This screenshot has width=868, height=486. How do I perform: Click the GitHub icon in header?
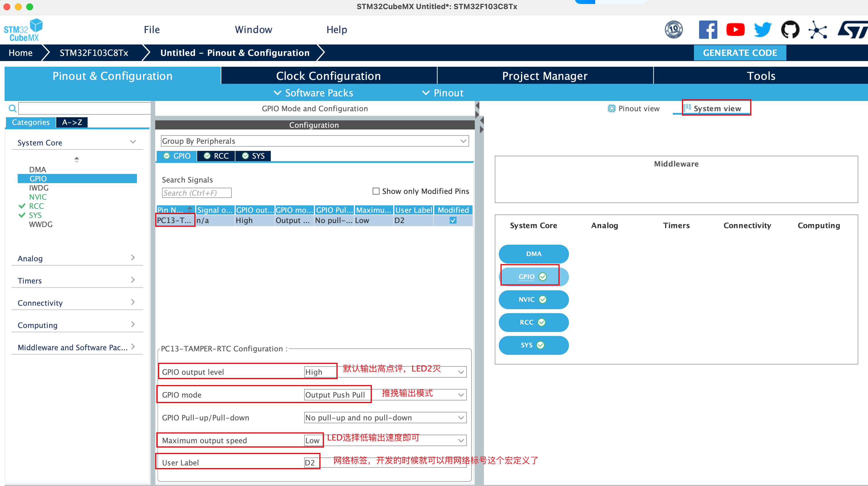coord(790,30)
